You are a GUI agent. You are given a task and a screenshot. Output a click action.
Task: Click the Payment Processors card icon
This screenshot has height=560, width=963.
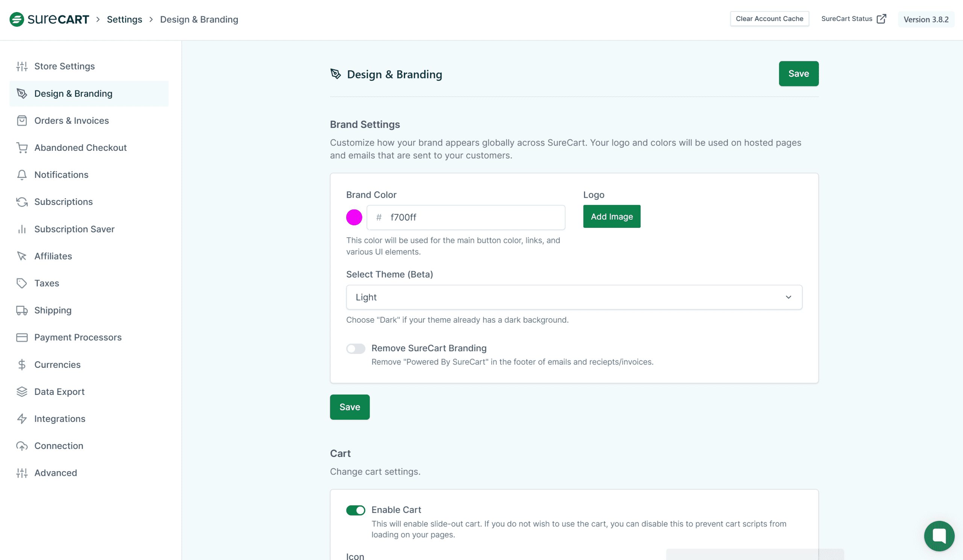click(22, 338)
